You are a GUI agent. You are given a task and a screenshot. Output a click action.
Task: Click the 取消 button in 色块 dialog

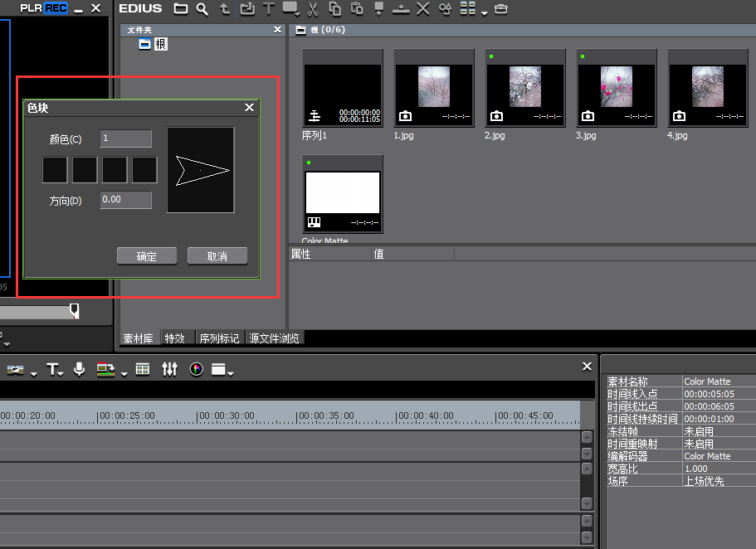[217, 256]
